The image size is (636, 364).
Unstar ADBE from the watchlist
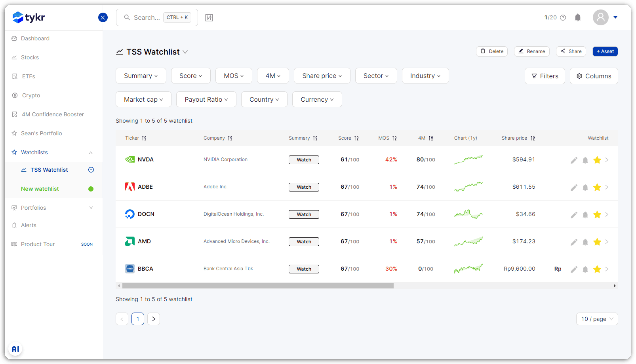click(597, 187)
